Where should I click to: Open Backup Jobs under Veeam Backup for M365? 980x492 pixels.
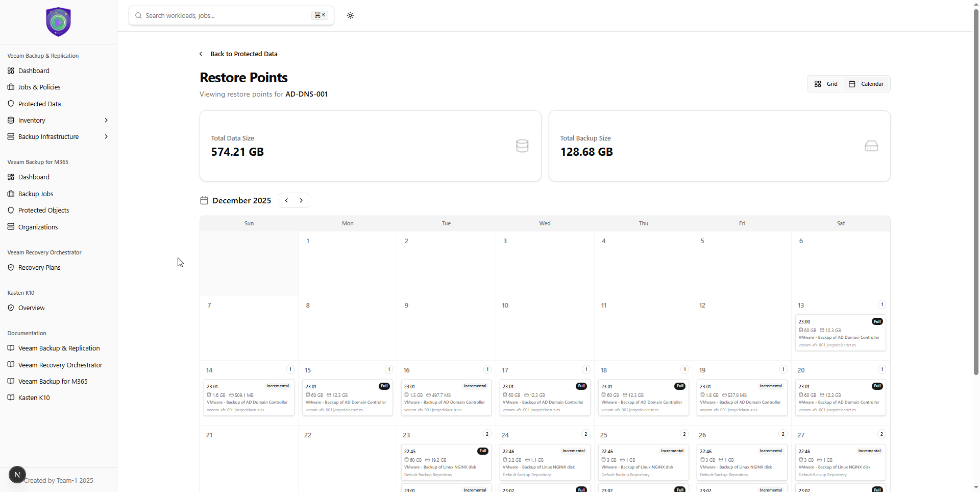click(x=36, y=194)
